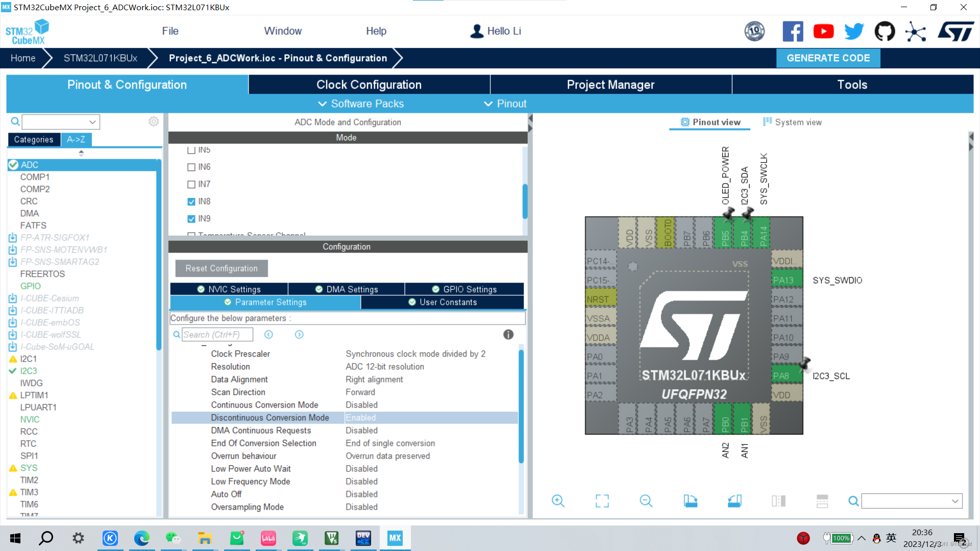Open the User Constants tab
The height and width of the screenshot is (551, 980).
[x=443, y=303]
